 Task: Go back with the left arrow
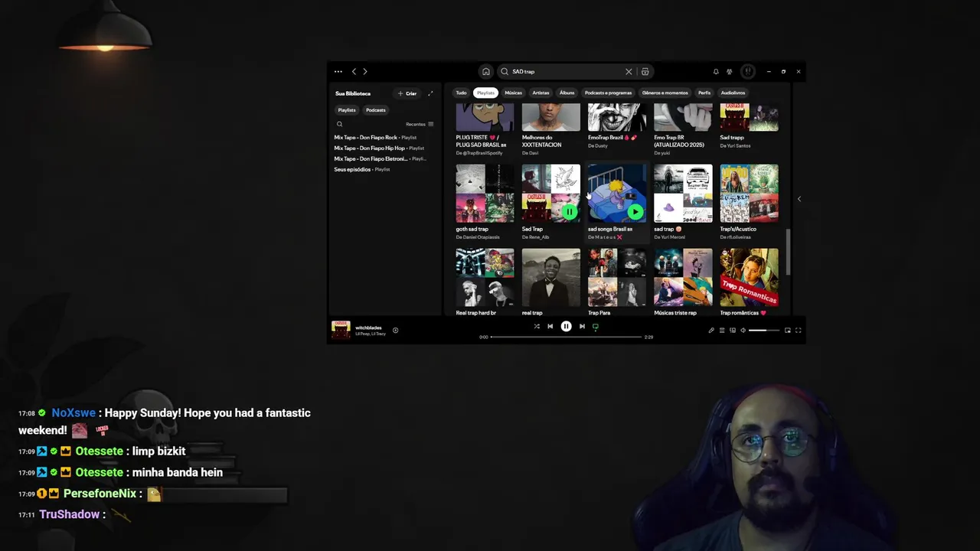click(x=354, y=71)
